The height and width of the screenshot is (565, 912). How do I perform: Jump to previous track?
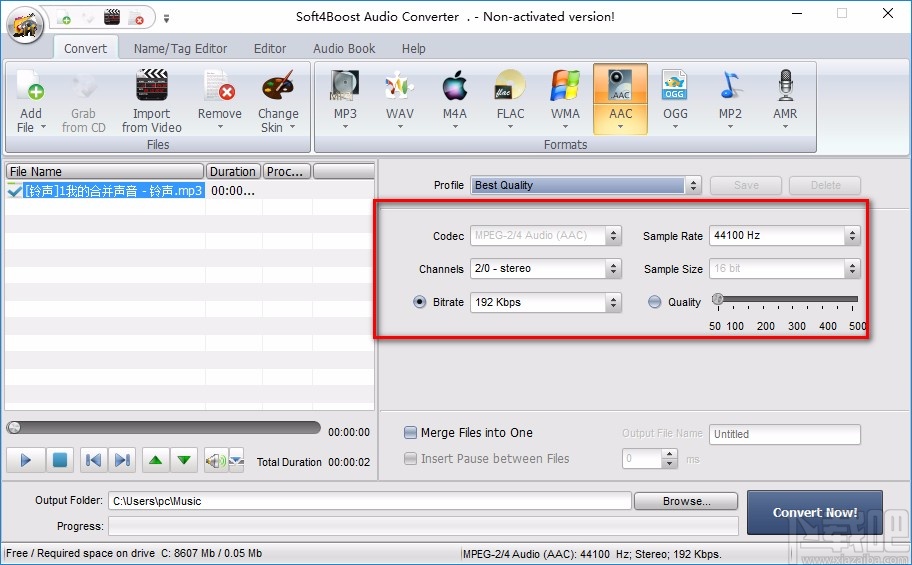click(93, 460)
